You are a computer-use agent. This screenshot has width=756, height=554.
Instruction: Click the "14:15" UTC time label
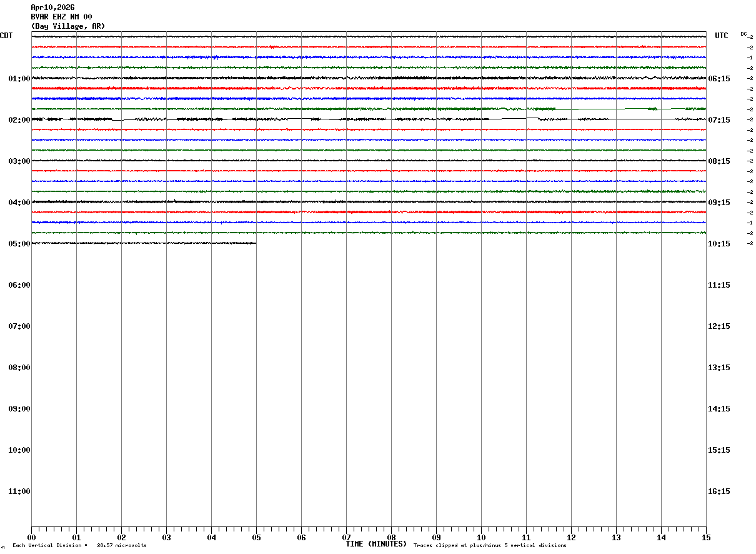(x=720, y=409)
